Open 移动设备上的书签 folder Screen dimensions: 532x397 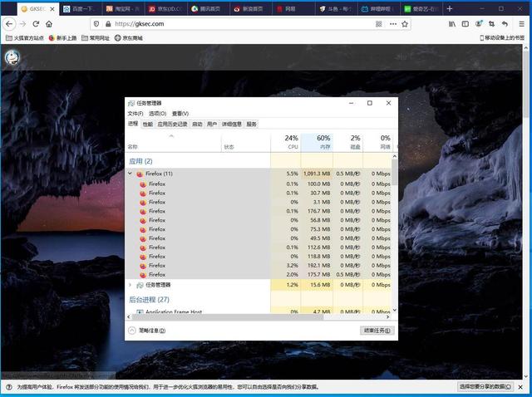(x=502, y=38)
